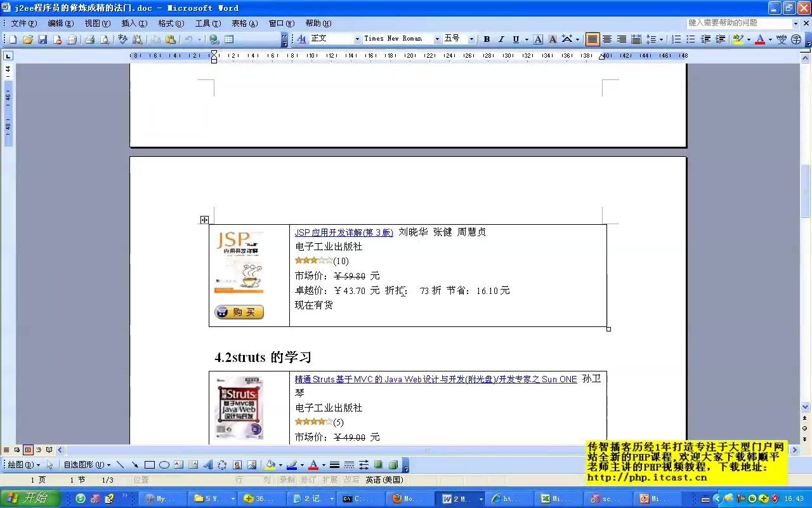This screenshot has height=508, width=812.
Task: Open the 自选图形 AutoShapes menu
Action: tap(87, 465)
